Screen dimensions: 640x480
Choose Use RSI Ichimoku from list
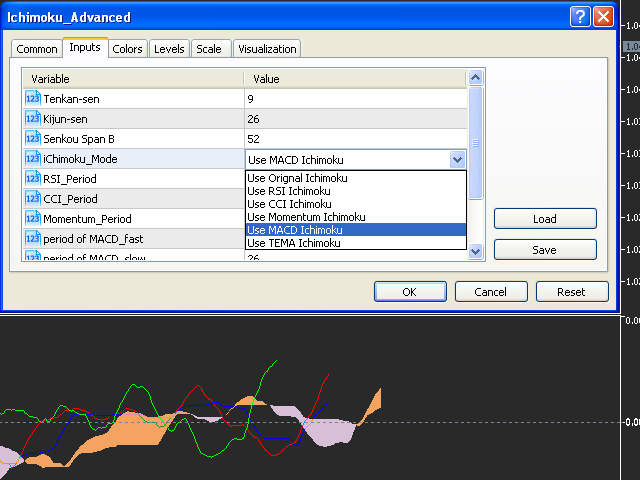click(x=289, y=191)
